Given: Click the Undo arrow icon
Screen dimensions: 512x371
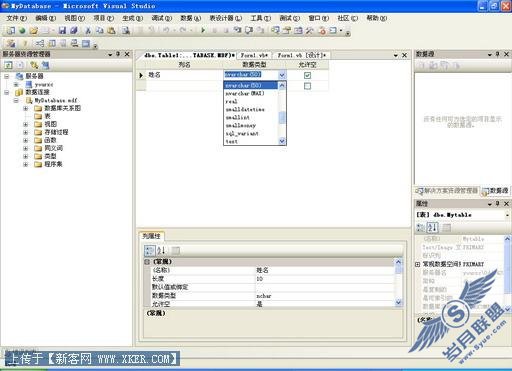Looking at the screenshot, I should 166,30.
